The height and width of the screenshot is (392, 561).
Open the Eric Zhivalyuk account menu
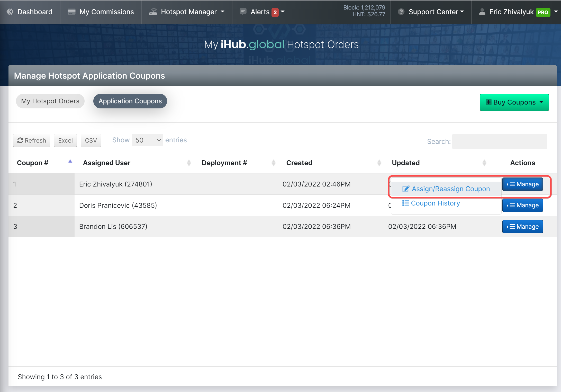click(516, 12)
